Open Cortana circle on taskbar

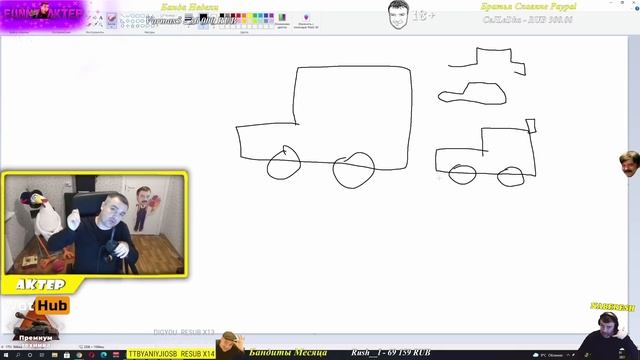(30, 355)
